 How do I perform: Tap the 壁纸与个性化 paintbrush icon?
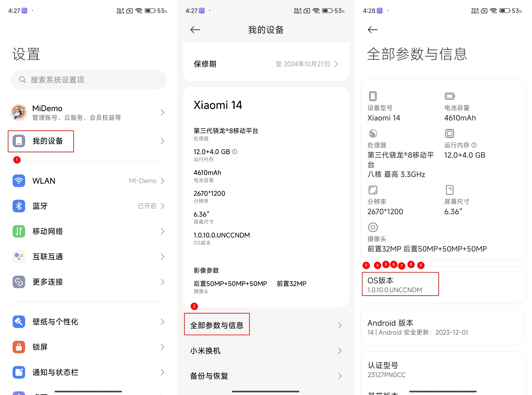pos(19,322)
